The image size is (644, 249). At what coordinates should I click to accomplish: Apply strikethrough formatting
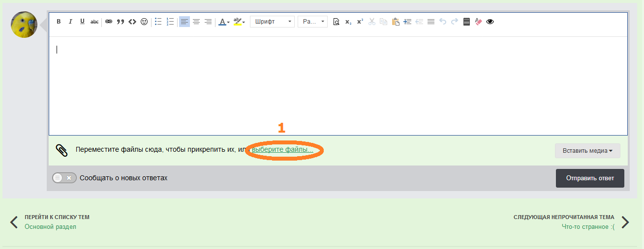coord(94,22)
